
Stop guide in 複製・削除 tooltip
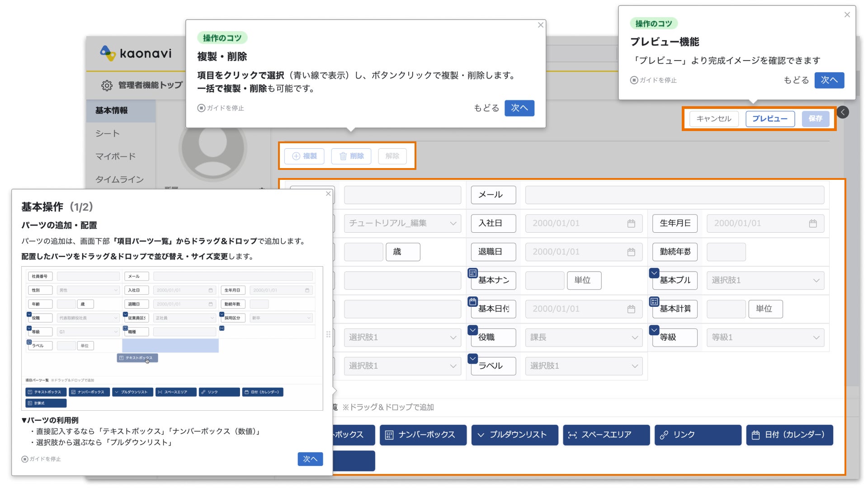click(221, 108)
